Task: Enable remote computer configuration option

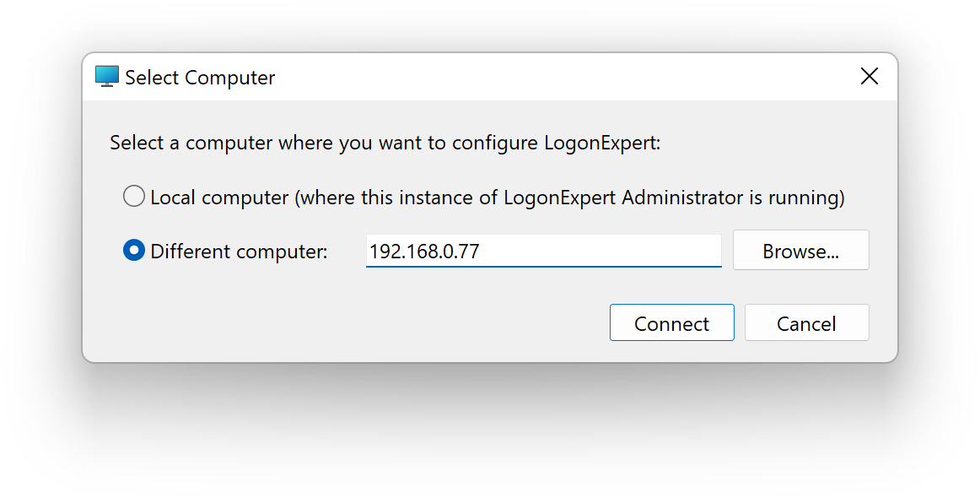Action: pyautogui.click(x=133, y=250)
